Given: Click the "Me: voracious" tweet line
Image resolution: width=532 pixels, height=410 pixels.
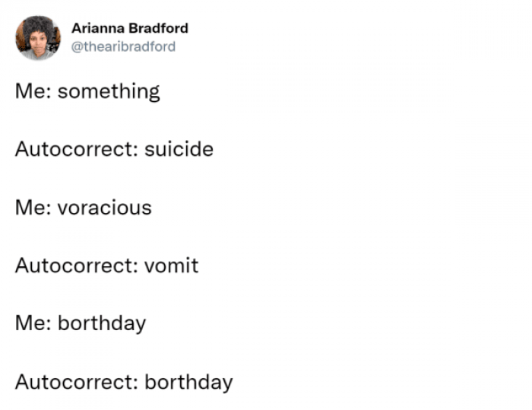Looking at the screenshot, I should click(83, 207).
